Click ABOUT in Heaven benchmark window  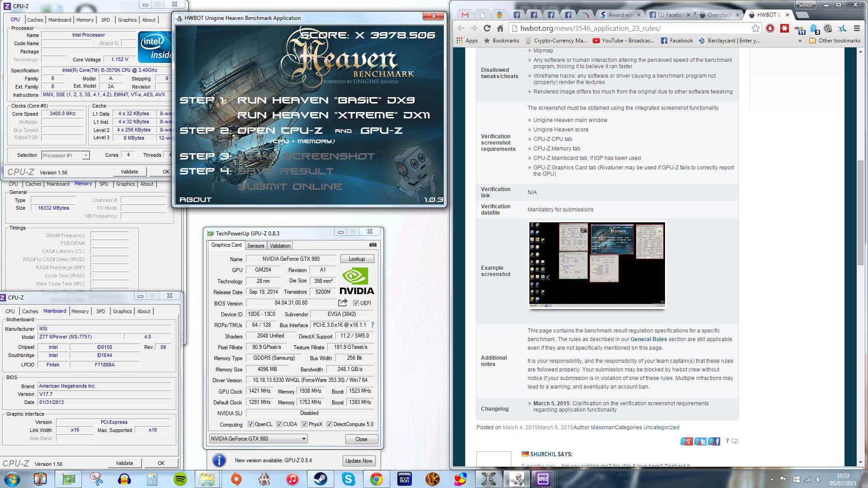pyautogui.click(x=195, y=199)
